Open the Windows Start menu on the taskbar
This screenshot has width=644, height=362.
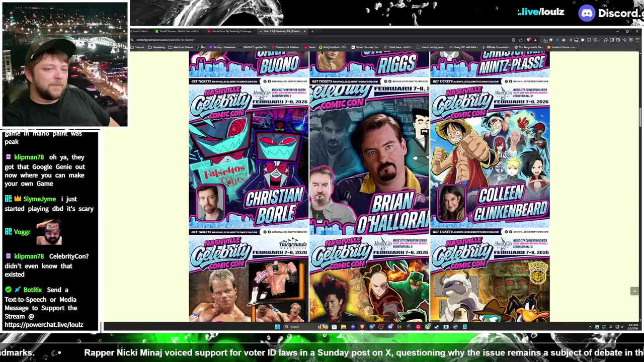277,327
